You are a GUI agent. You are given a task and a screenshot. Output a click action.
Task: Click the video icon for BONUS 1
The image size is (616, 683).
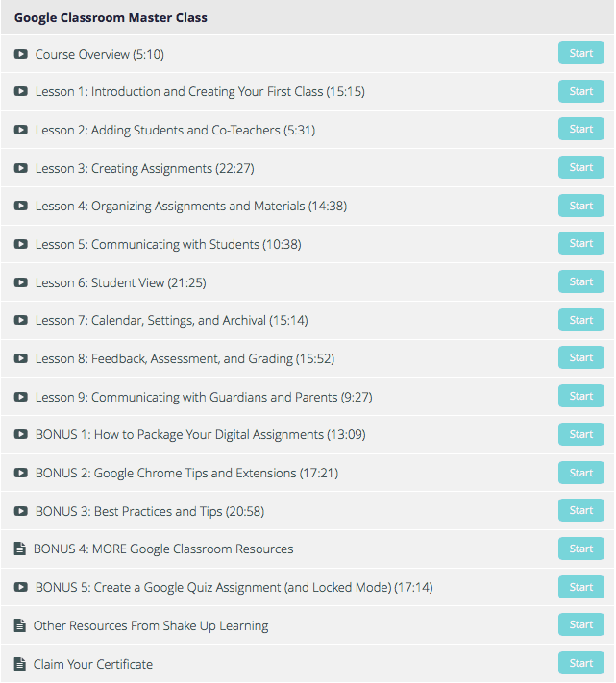(x=20, y=434)
